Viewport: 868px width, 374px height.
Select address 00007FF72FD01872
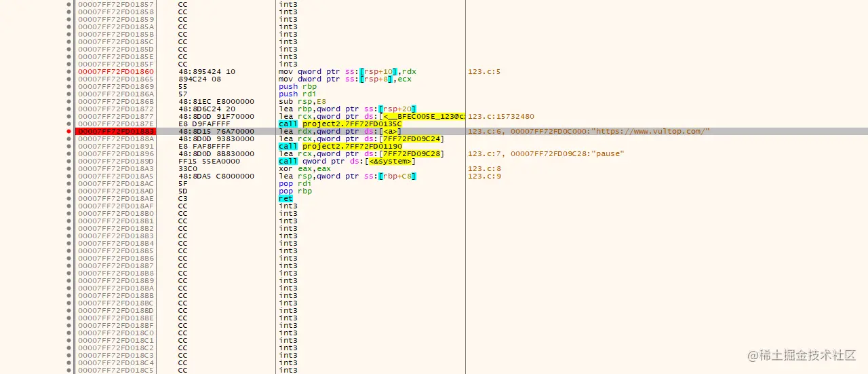116,109
